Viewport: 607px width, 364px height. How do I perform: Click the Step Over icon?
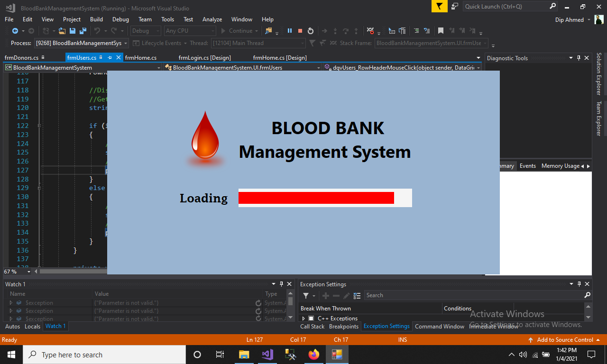pyautogui.click(x=346, y=31)
